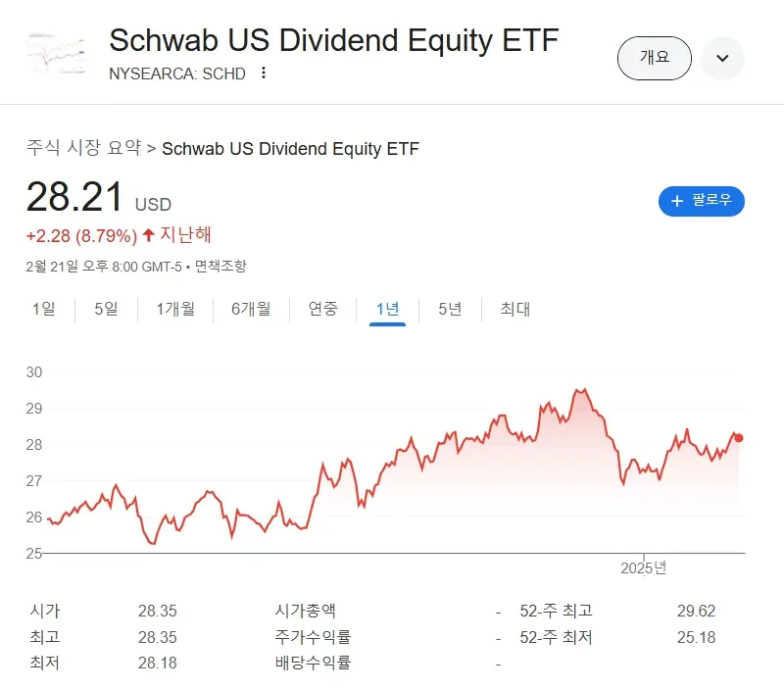The width and height of the screenshot is (784, 689).
Task: Show the 5년 chart range
Action: (450, 309)
